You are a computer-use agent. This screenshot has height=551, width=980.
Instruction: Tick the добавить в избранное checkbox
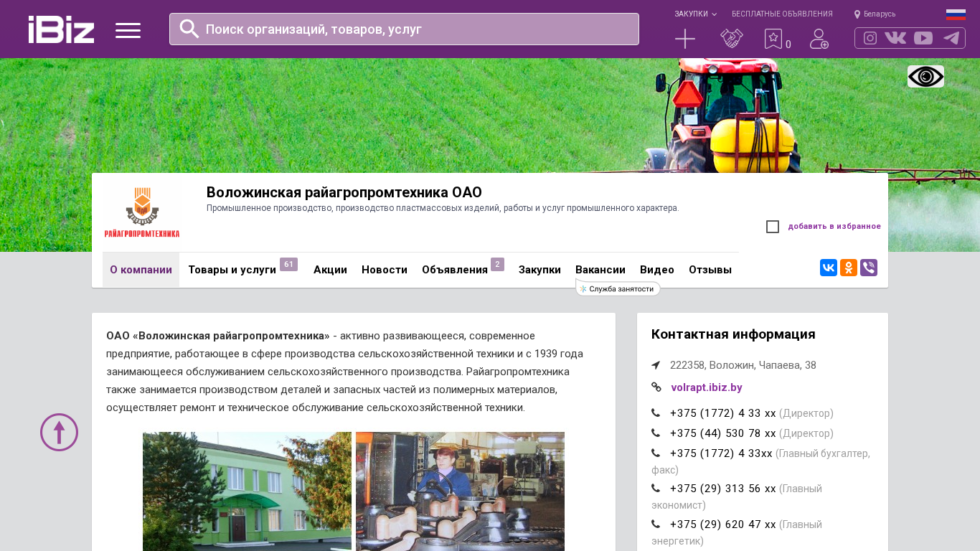tap(773, 227)
